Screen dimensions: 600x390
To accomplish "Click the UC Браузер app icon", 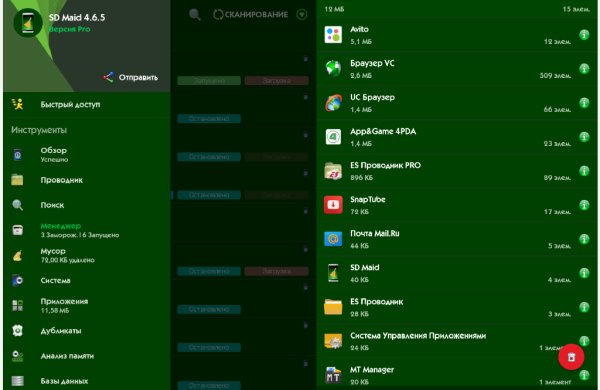I will (x=333, y=103).
